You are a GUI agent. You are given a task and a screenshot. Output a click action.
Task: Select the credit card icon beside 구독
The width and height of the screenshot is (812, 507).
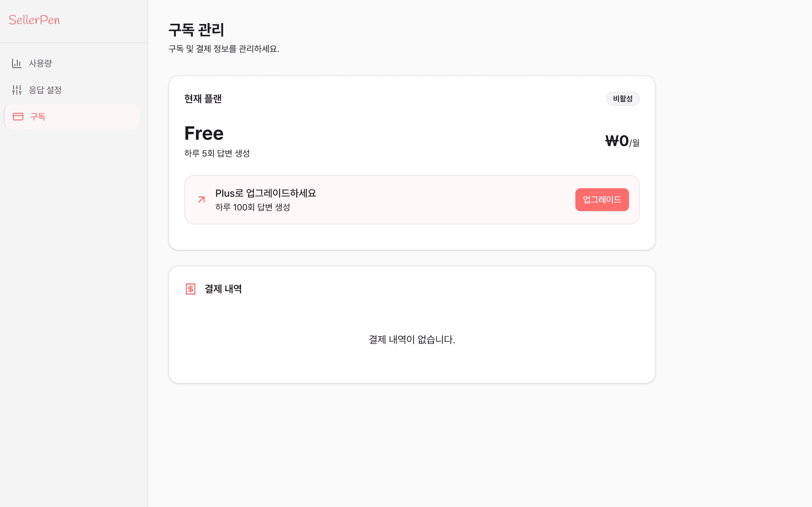(18, 116)
